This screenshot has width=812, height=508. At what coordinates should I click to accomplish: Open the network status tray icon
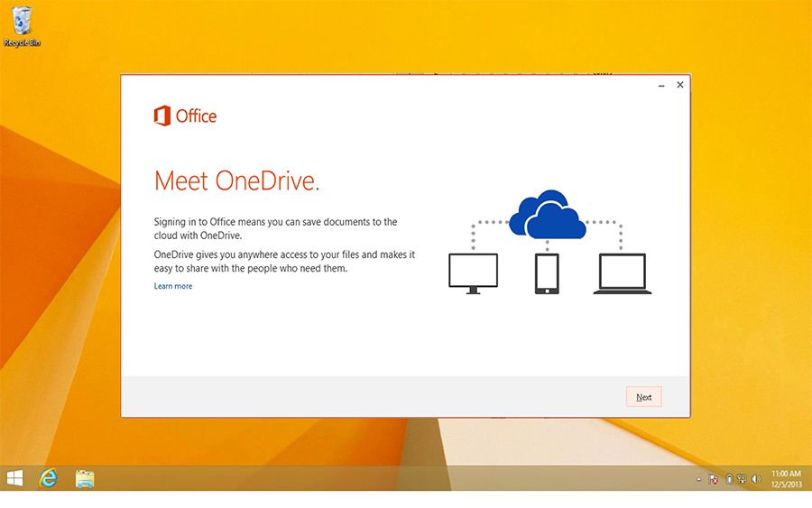tap(743, 479)
